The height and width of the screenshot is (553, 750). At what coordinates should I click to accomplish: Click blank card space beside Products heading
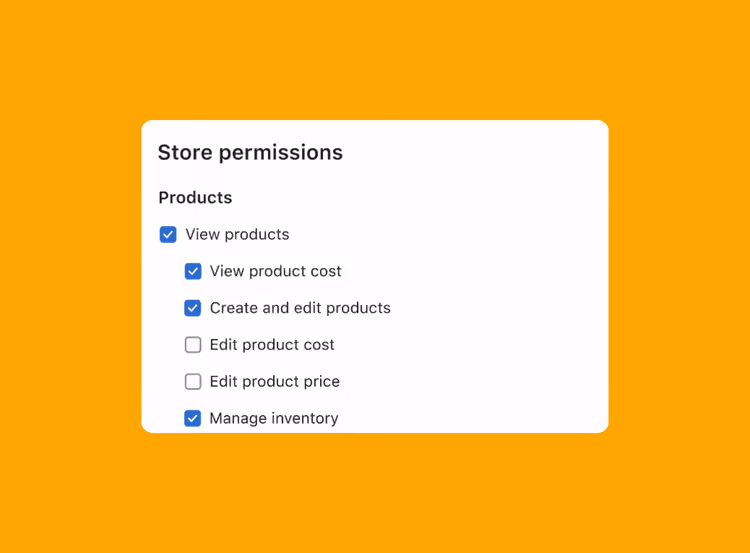click(416, 198)
